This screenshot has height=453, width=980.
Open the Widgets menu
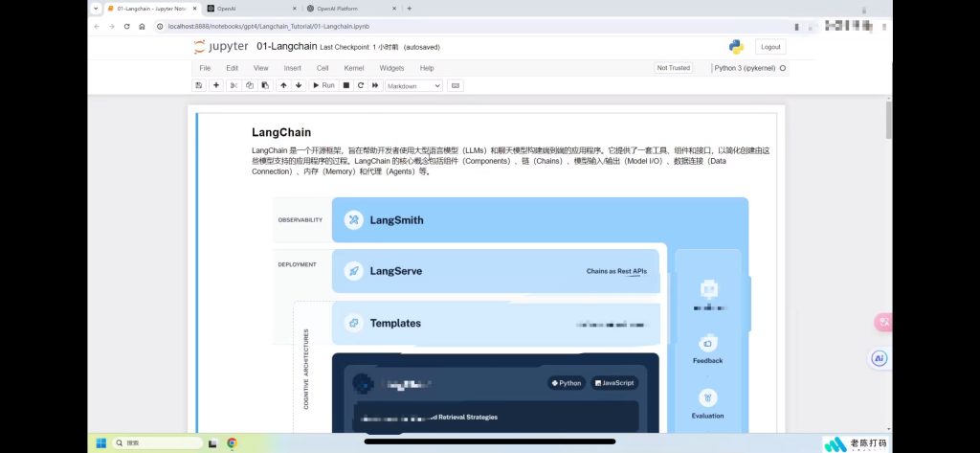(x=391, y=68)
